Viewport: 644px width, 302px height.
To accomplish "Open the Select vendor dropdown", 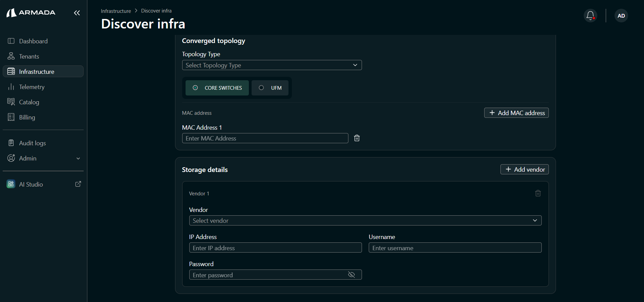I will click(x=365, y=220).
